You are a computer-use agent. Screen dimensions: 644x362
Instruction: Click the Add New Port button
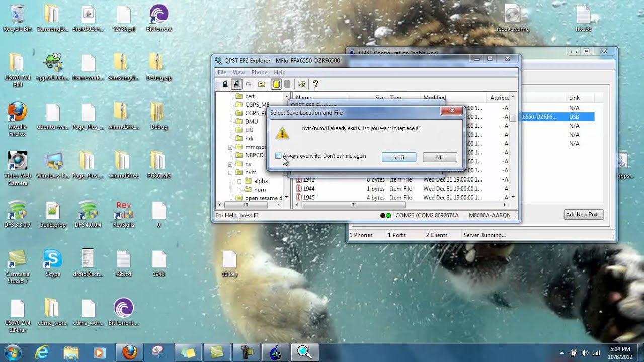click(x=583, y=215)
